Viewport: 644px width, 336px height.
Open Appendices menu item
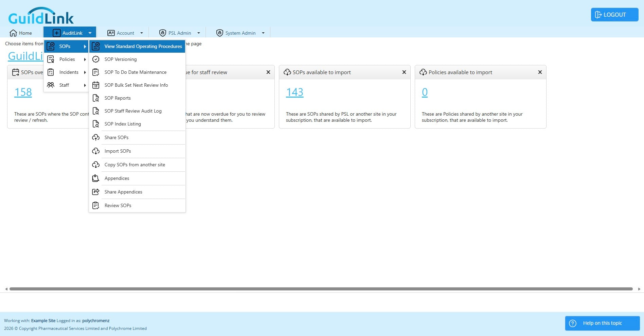coord(137,178)
